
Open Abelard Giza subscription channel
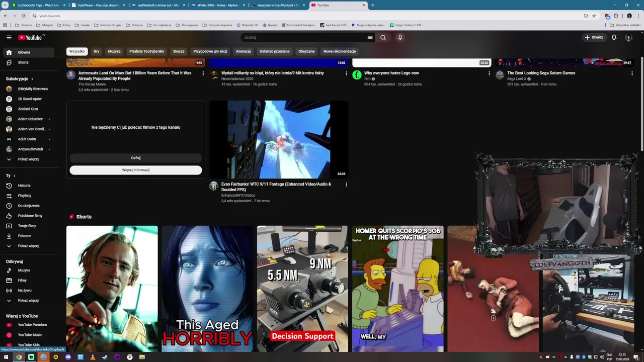pos(29,109)
